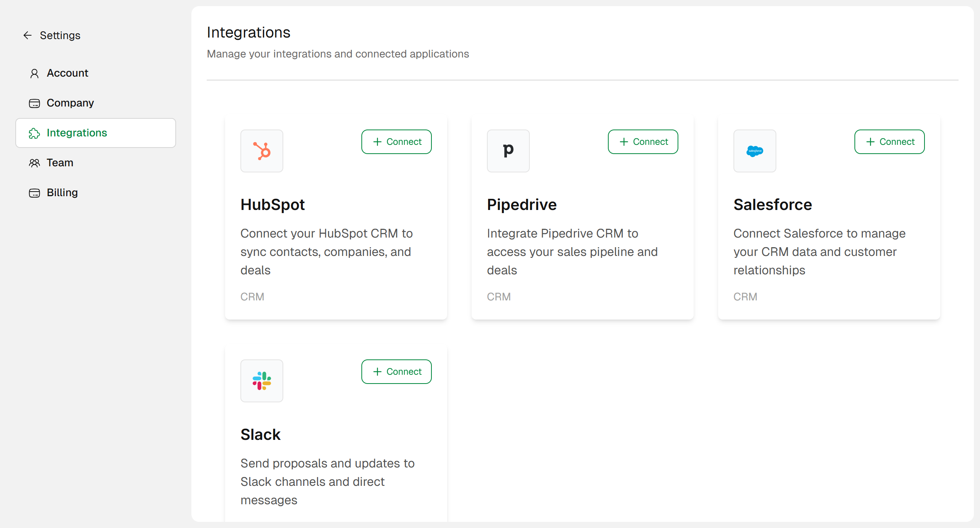Click the Company card icon
980x528 pixels.
[34, 103]
